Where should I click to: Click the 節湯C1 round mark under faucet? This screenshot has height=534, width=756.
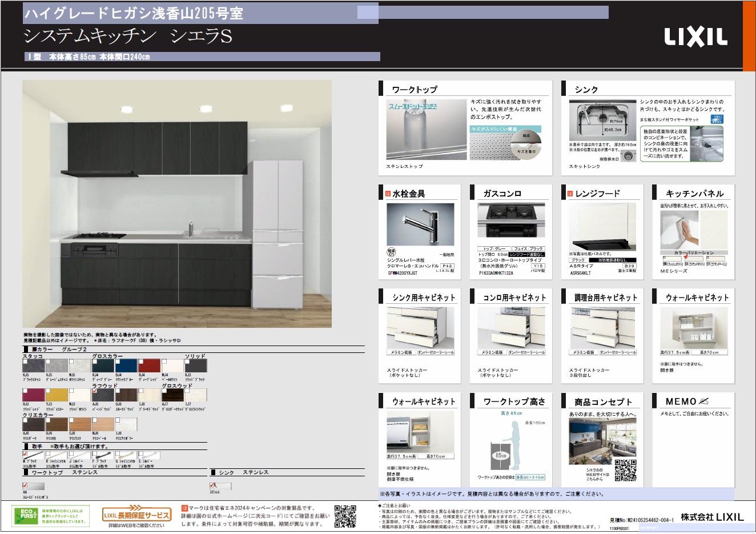(391, 252)
